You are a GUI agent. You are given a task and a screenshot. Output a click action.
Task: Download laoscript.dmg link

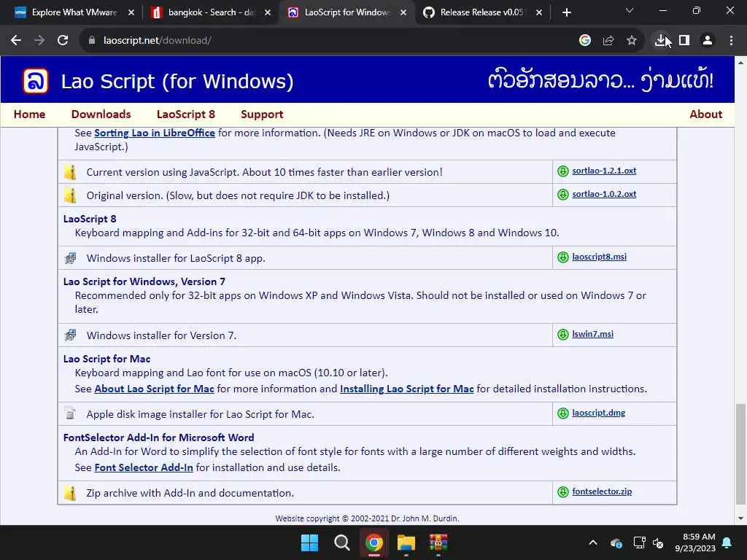[599, 413]
